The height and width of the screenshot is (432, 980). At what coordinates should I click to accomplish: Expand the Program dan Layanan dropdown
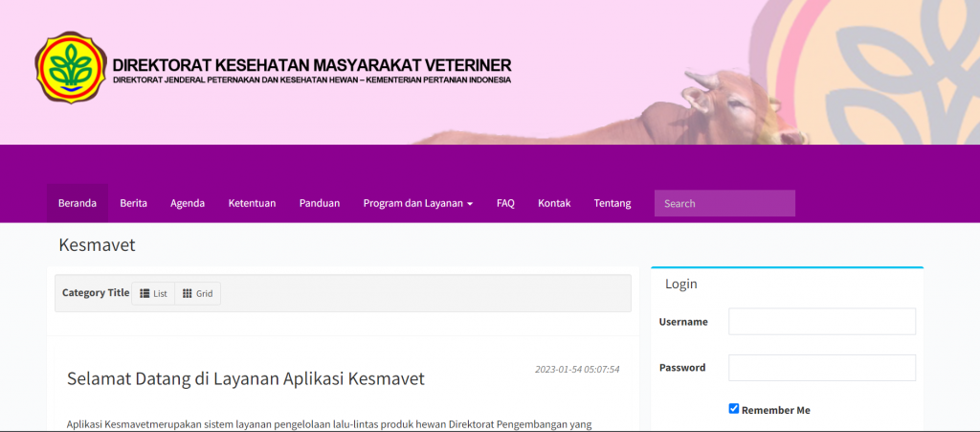(417, 203)
